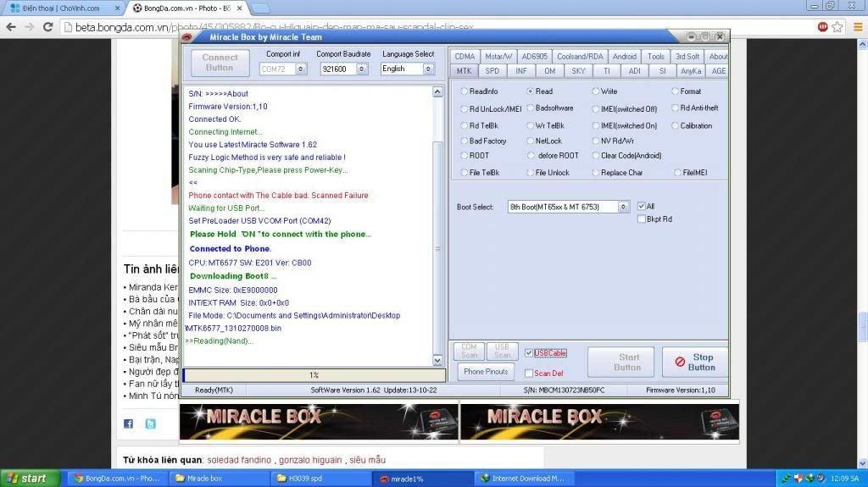Screen dimensions: 868x487
Task: Click the log scroll up arrow
Action: tap(437, 91)
